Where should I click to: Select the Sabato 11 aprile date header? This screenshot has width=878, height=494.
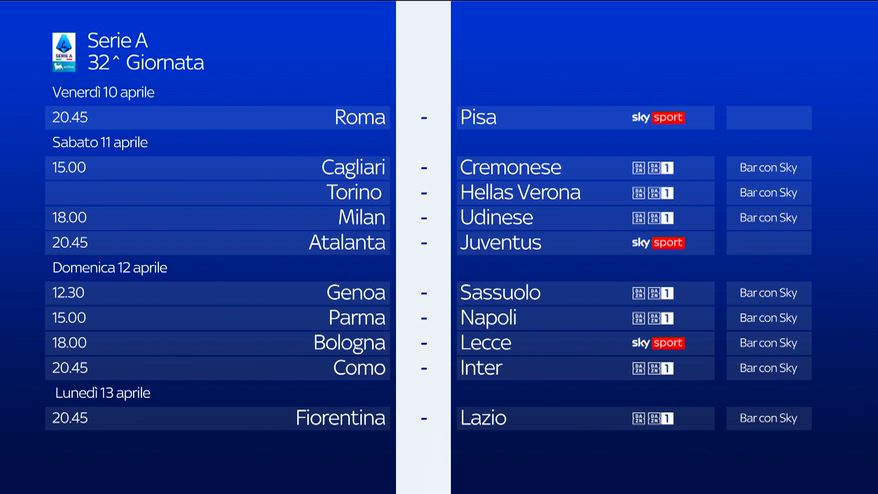tap(100, 142)
